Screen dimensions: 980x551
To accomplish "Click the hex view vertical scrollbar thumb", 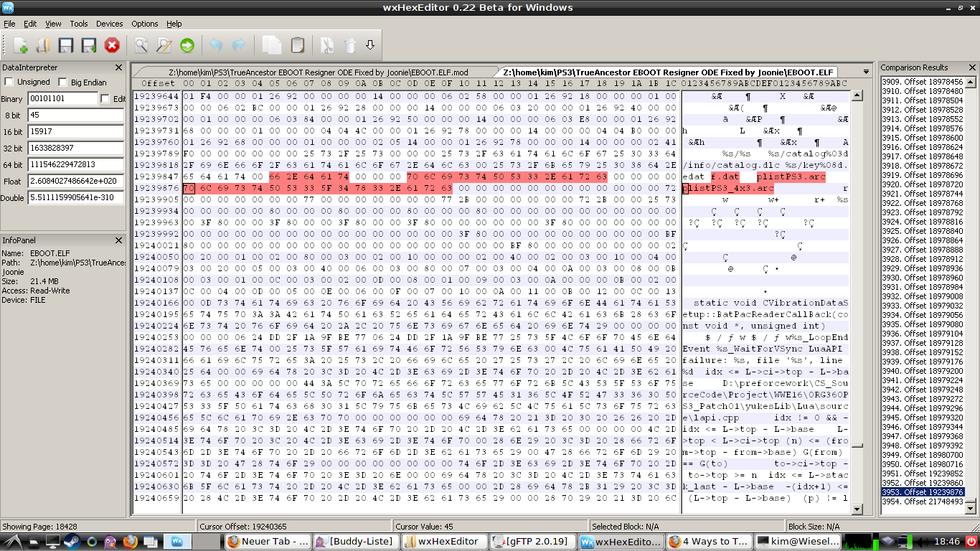I will tap(857, 445).
